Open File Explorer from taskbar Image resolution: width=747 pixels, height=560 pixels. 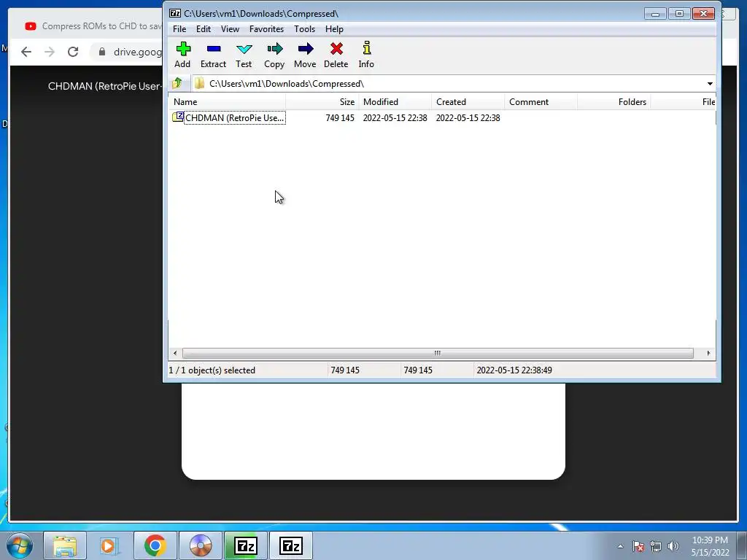tap(65, 545)
